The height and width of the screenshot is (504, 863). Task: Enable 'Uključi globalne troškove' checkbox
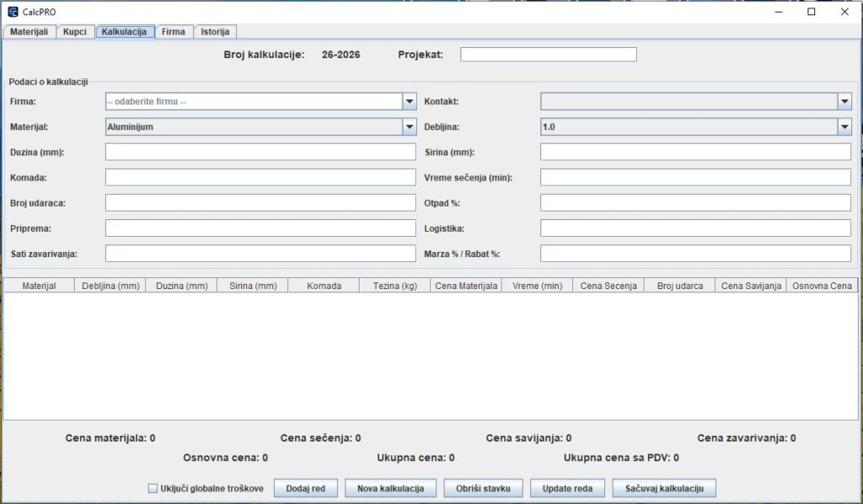point(153,488)
